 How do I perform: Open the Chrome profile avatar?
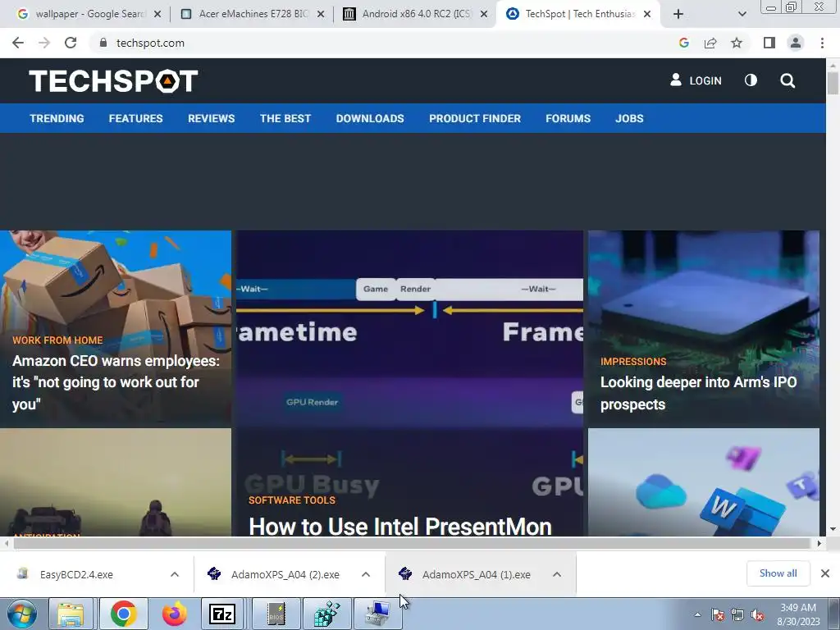[x=796, y=43]
